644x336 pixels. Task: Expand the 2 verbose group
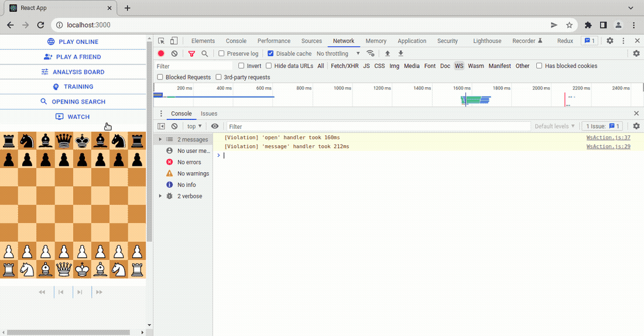point(160,196)
